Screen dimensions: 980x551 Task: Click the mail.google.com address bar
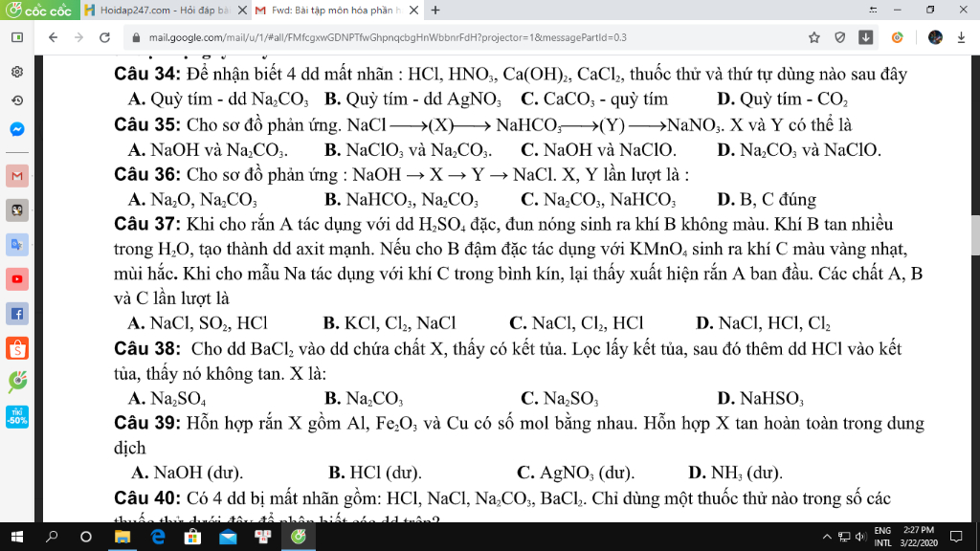pyautogui.click(x=388, y=37)
